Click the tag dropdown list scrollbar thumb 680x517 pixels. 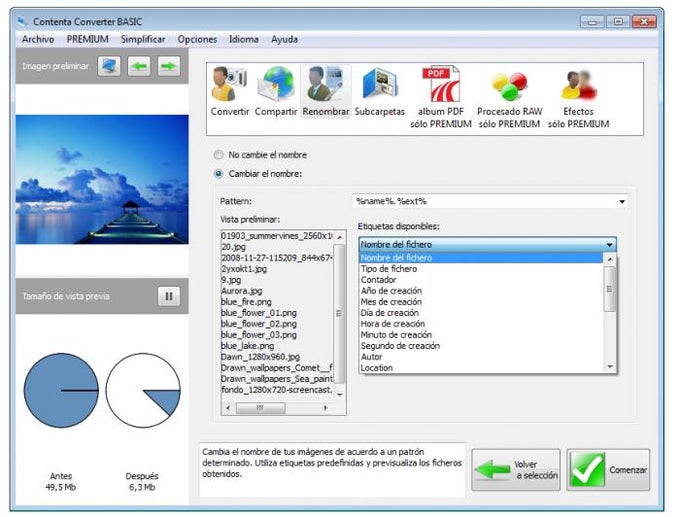pyautogui.click(x=610, y=289)
